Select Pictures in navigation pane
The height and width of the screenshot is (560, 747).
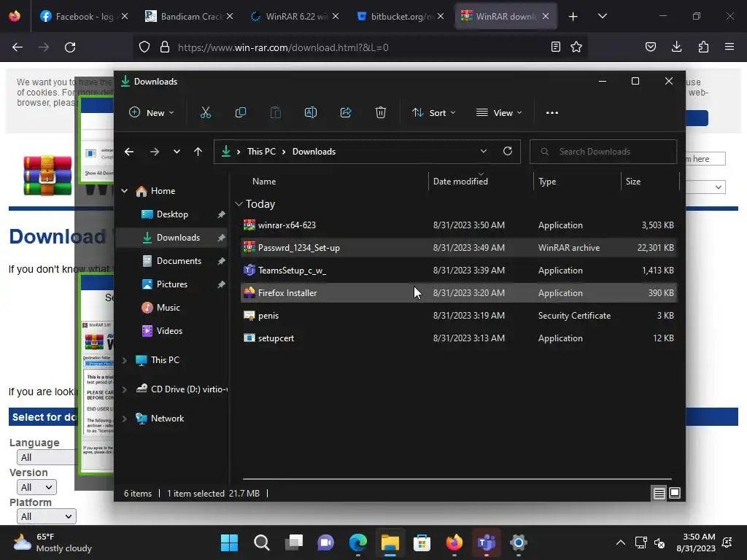171,284
